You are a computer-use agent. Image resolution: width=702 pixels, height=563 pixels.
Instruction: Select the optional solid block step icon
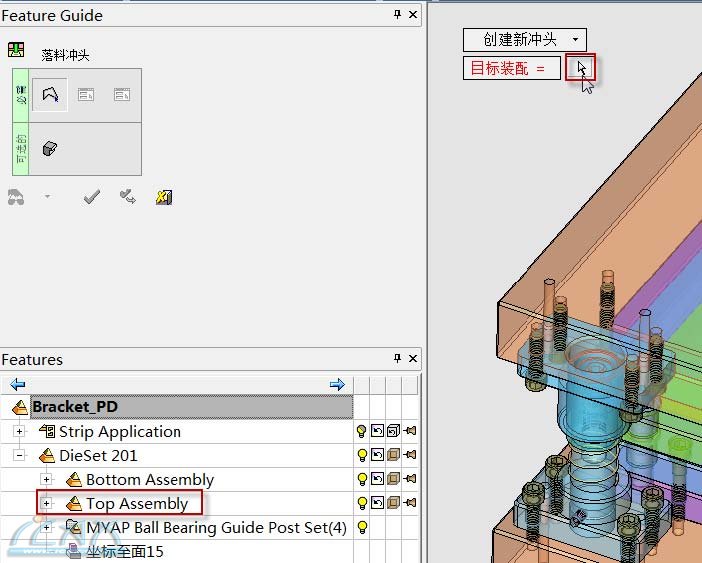click(x=50, y=149)
